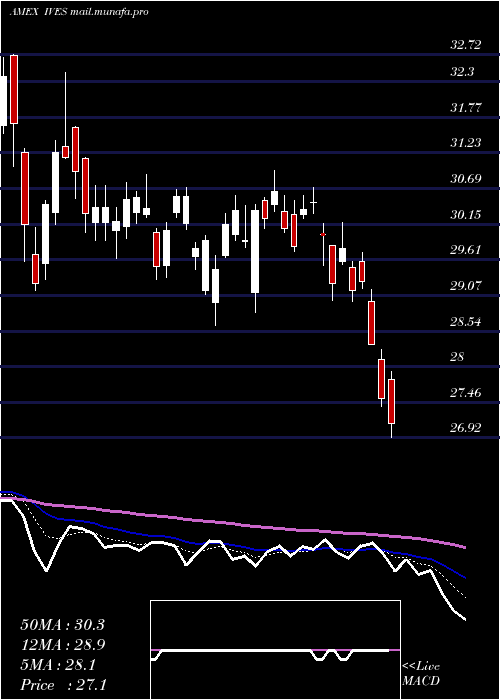Click the 29.61 price level label
Screen dimensions: 500x700
tap(466, 250)
